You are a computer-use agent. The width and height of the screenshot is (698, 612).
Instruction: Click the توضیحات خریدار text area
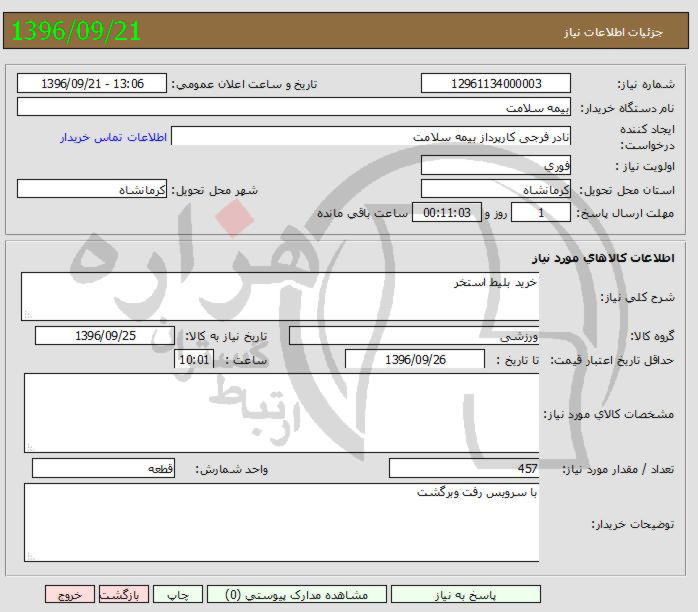(281, 523)
